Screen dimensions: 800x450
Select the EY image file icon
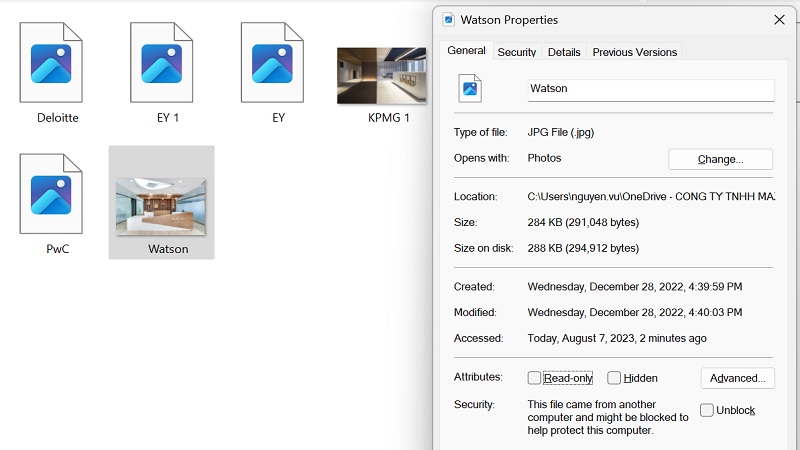click(272, 62)
